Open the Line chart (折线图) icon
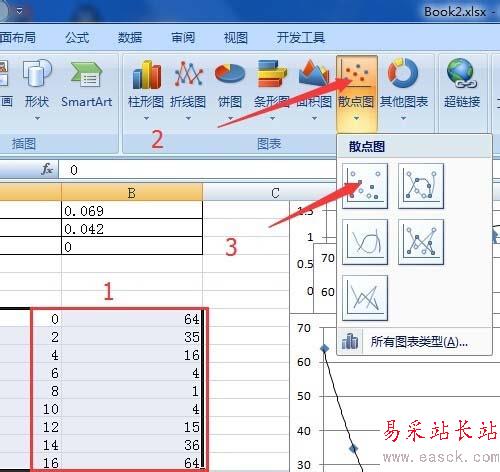The width and height of the screenshot is (500, 472). coord(189,75)
